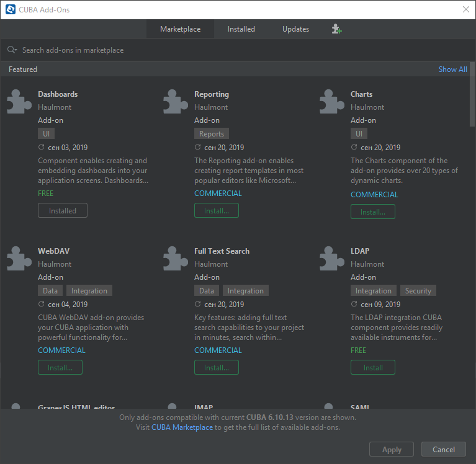Click COMMERCIAL label under Charts
The image size is (476, 464).
[374, 195]
